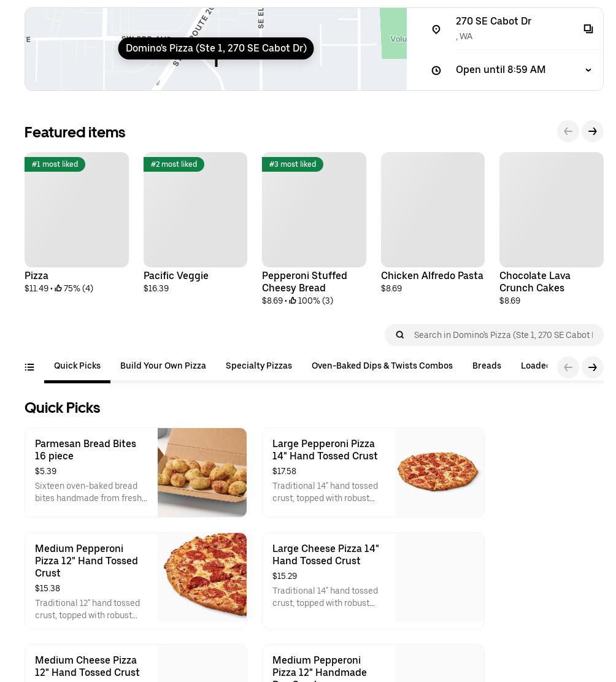Go to the Breads tab
616x682 pixels.
pyautogui.click(x=487, y=366)
